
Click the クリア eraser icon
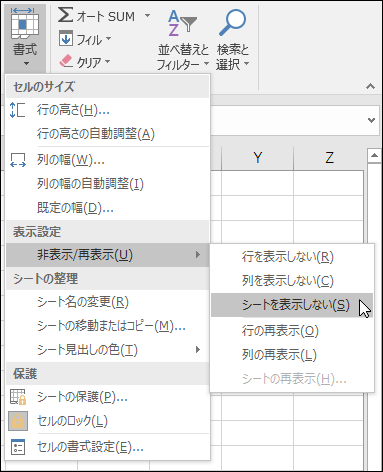66,61
